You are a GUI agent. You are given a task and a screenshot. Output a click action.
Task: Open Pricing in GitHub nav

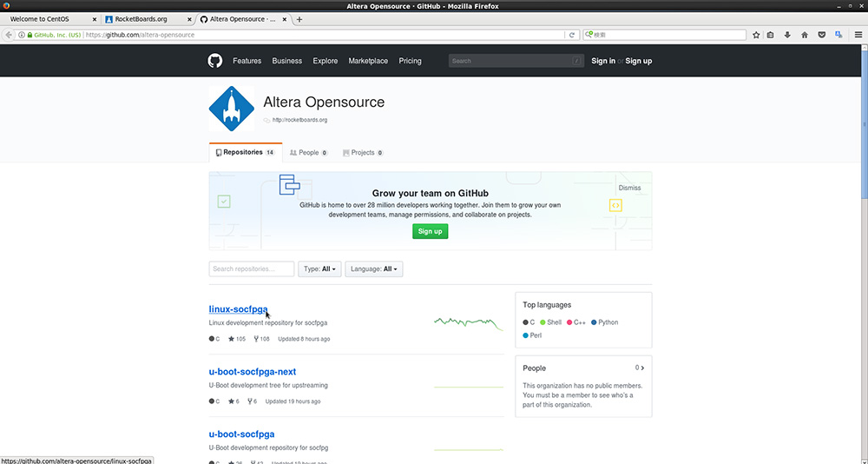coord(411,61)
